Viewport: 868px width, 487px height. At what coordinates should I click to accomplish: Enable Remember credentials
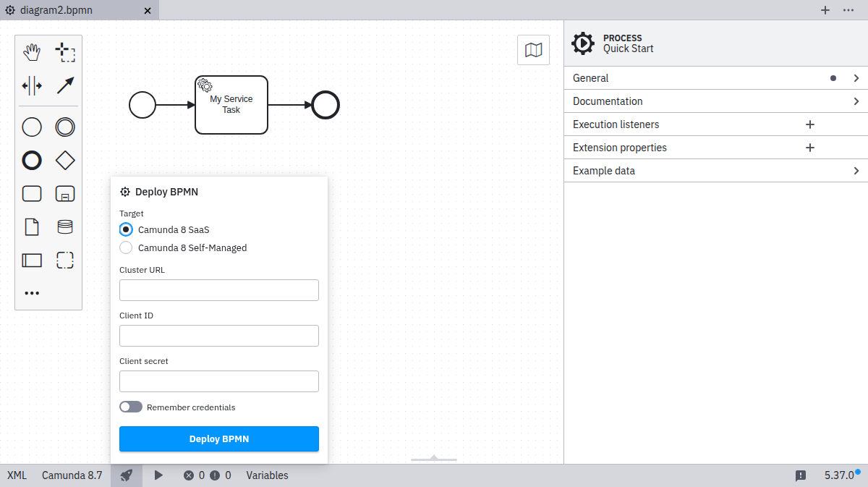click(x=131, y=407)
